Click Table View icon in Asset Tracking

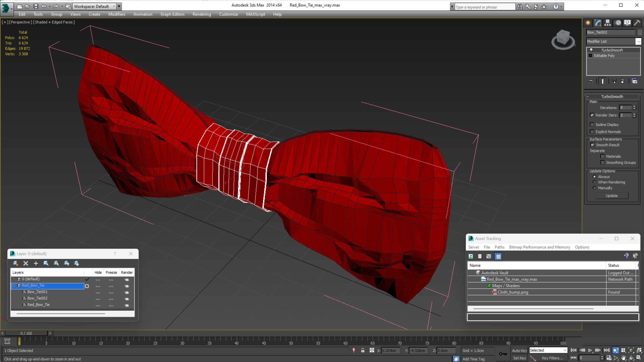coord(498,256)
